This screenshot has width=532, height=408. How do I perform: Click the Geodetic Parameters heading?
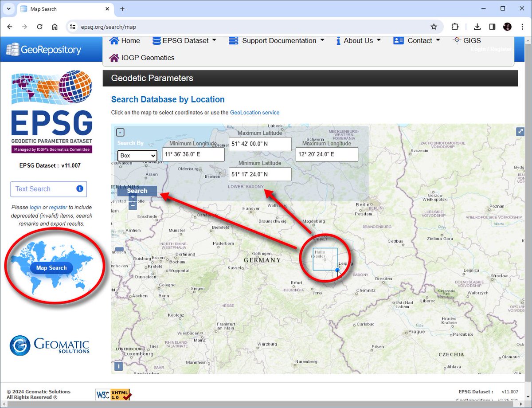(152, 78)
